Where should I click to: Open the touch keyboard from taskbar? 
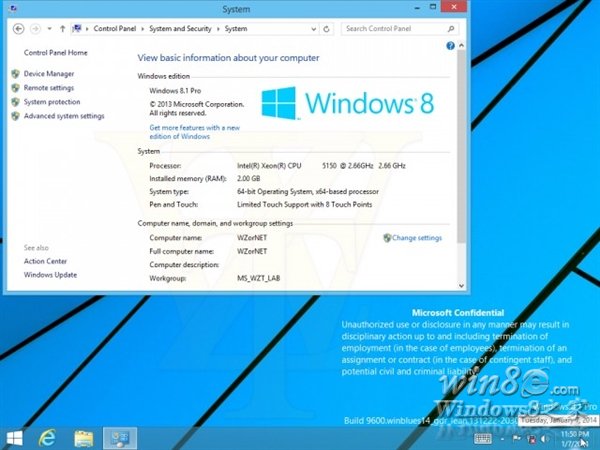(x=483, y=439)
